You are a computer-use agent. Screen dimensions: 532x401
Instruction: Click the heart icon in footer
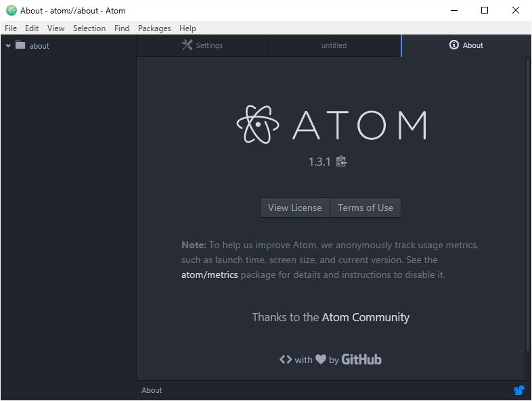[x=321, y=359]
